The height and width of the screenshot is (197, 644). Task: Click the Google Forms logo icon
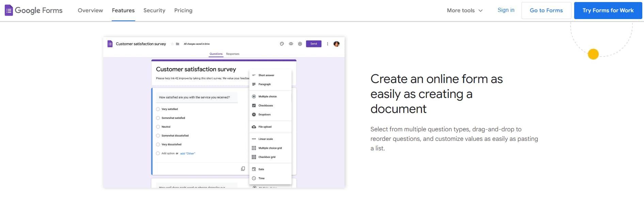[x=9, y=11]
